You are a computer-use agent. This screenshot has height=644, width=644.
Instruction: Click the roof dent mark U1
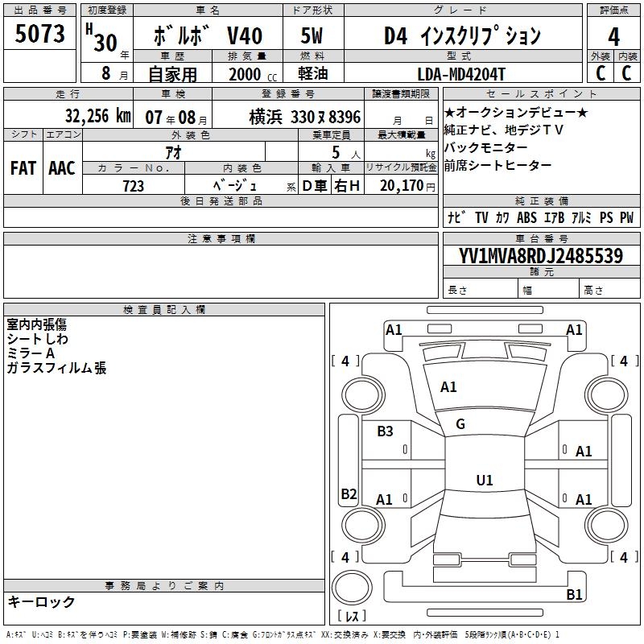(485, 480)
